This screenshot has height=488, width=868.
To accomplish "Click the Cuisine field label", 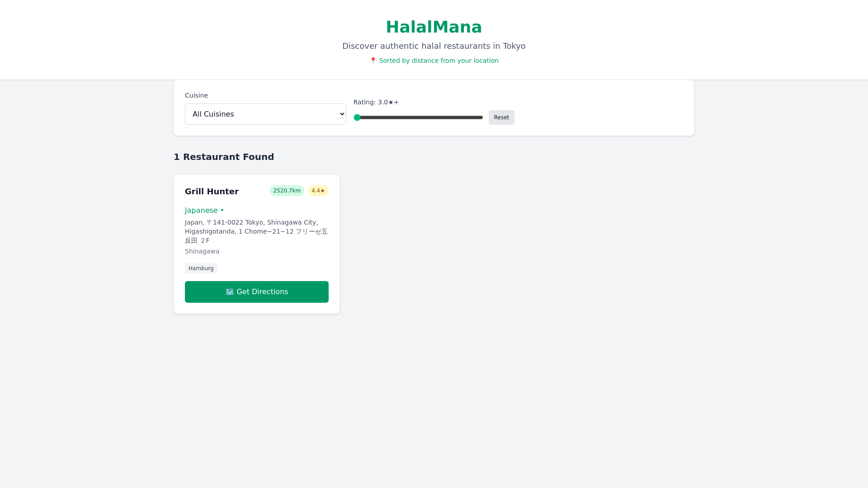I will click(196, 95).
